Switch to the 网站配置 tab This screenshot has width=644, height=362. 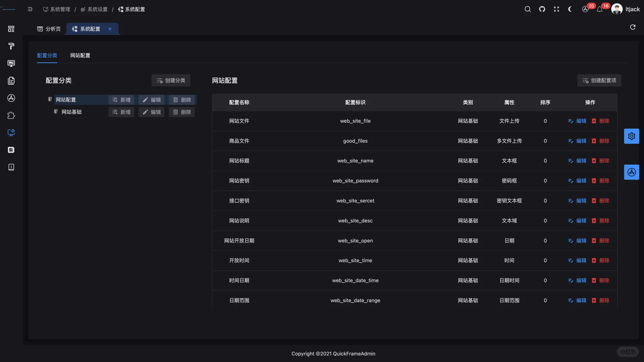pos(80,55)
